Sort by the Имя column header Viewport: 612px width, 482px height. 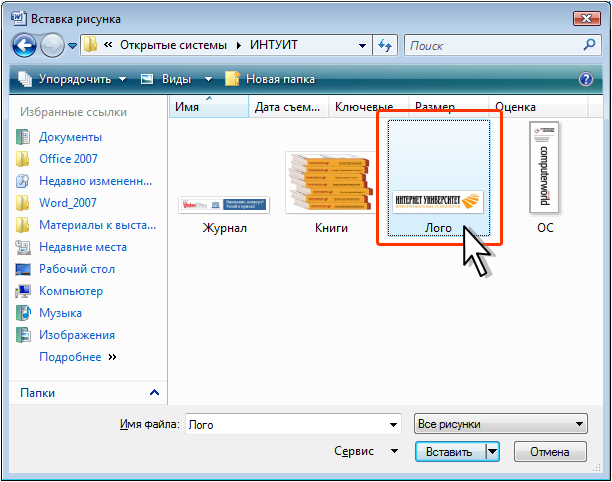pos(209,107)
